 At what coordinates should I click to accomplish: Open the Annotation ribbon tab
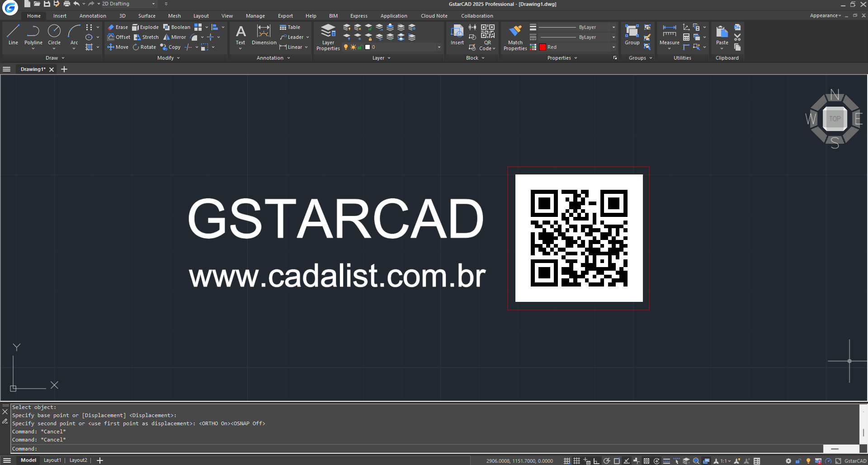pos(93,16)
